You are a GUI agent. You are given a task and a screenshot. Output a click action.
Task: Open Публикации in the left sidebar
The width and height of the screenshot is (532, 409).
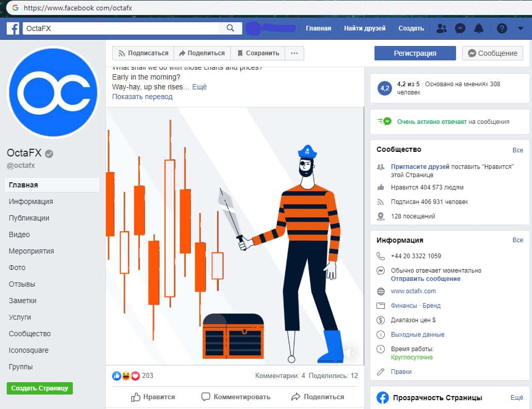tap(29, 218)
